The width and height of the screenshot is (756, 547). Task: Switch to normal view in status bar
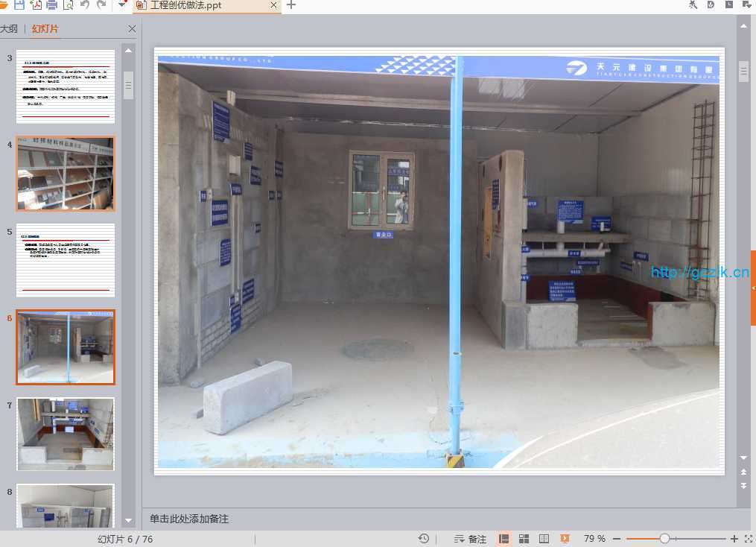(504, 539)
